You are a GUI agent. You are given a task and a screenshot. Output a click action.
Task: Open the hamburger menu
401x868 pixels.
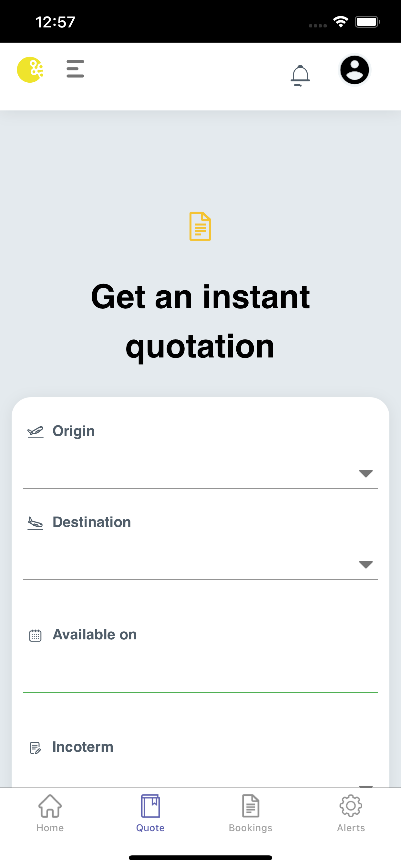point(75,69)
